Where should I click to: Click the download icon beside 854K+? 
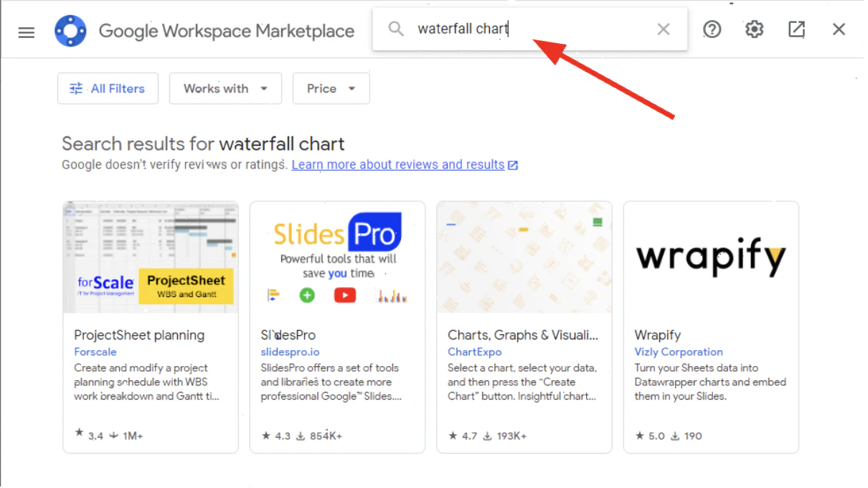(300, 436)
